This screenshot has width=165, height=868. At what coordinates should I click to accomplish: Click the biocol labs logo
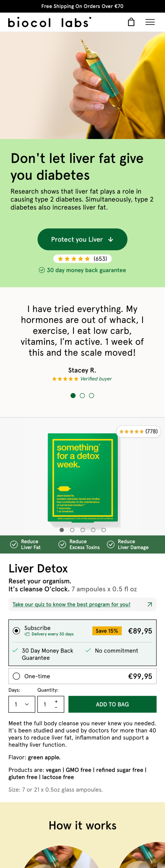click(50, 22)
